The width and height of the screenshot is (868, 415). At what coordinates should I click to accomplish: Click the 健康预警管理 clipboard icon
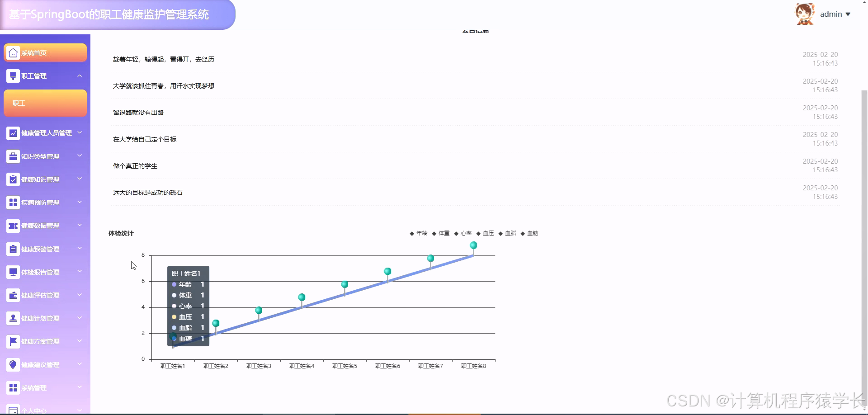(x=13, y=249)
